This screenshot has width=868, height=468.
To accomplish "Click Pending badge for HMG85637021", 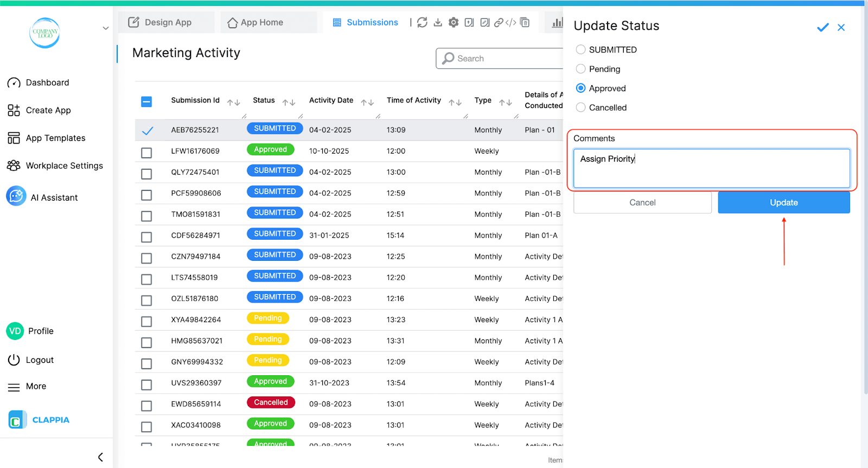I will click(x=268, y=339).
